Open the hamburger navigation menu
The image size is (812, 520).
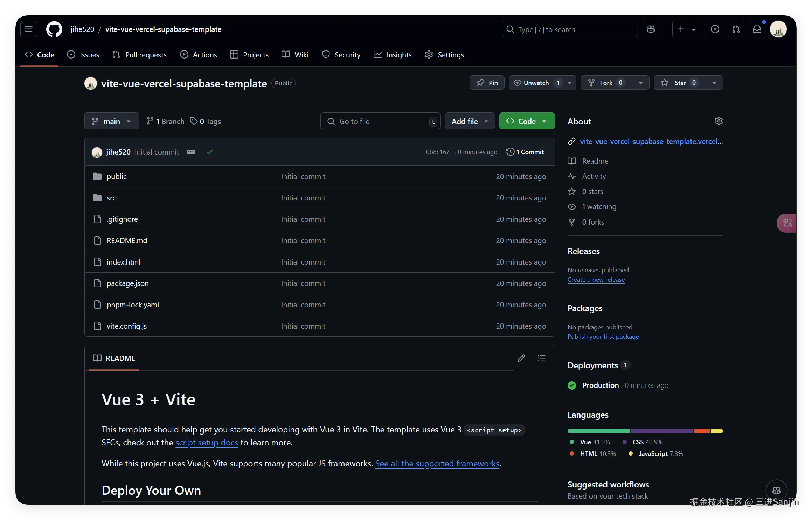point(29,29)
